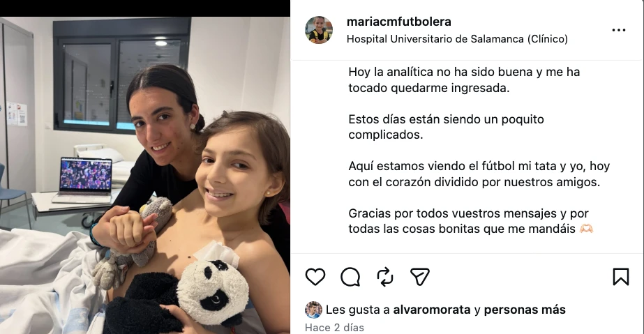Open mariacmfutbolera's round profile picture
Screen dimensions: 644x334
[x=319, y=30]
